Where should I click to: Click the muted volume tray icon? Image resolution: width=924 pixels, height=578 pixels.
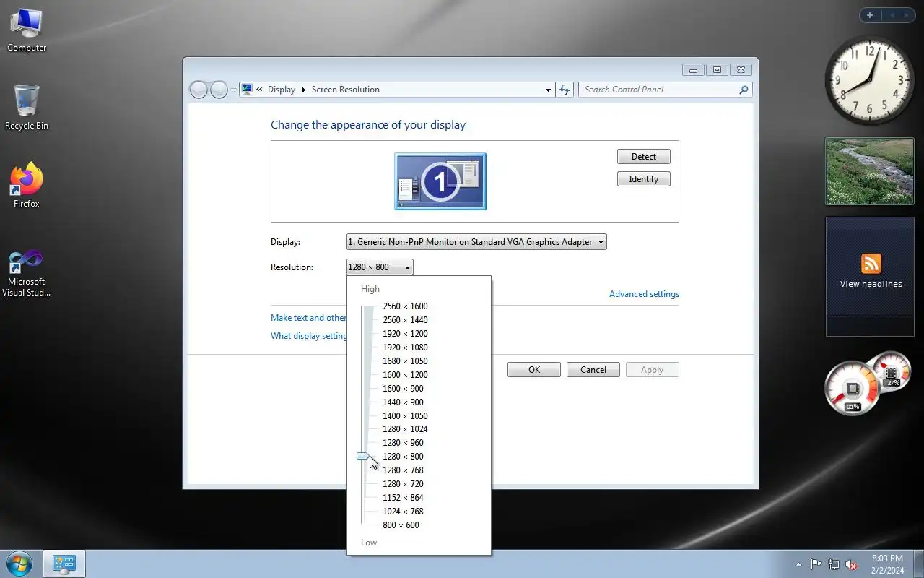point(852,564)
